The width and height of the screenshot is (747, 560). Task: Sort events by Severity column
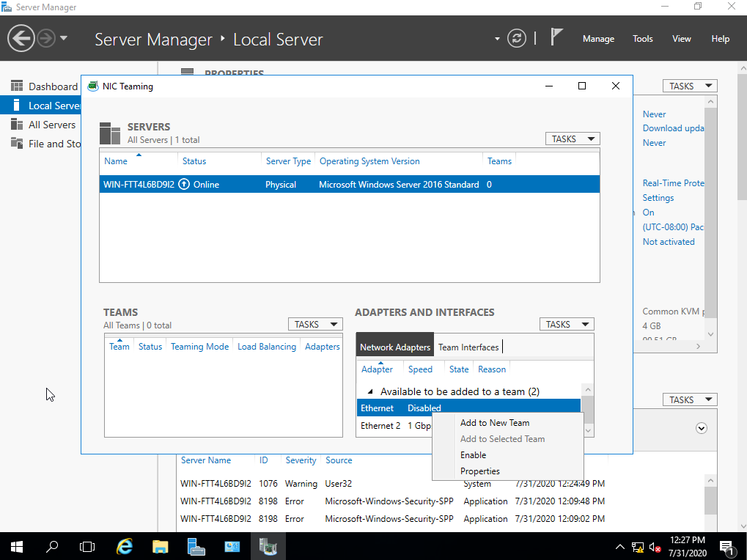click(301, 460)
